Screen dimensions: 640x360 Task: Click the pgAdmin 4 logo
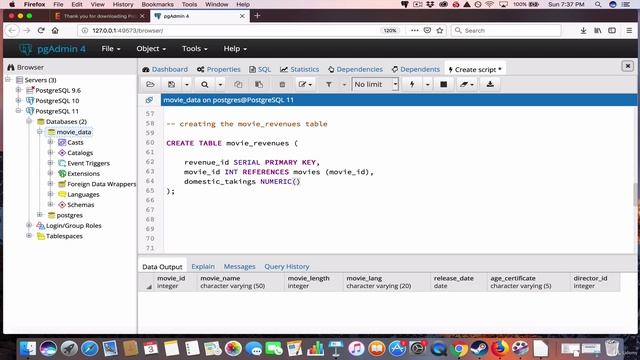[x=52, y=49]
